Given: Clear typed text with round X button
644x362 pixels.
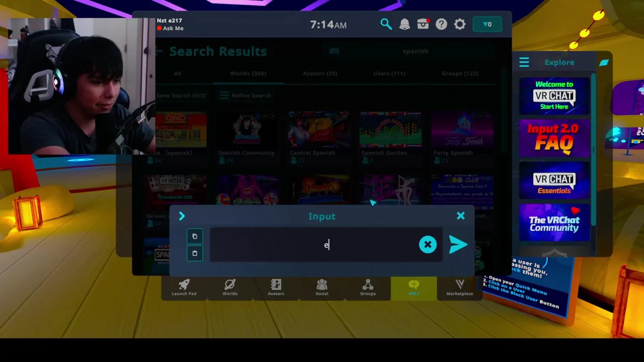Looking at the screenshot, I should click(x=428, y=245).
